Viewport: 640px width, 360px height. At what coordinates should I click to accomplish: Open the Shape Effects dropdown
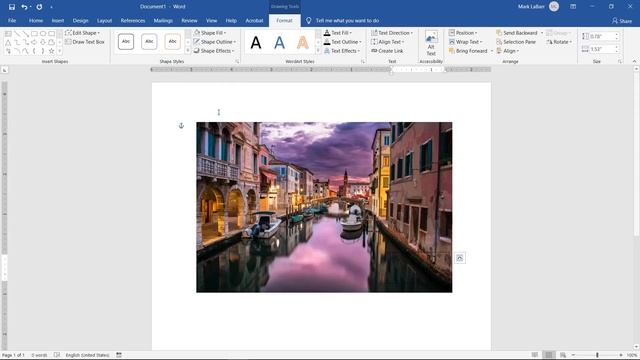pos(214,51)
